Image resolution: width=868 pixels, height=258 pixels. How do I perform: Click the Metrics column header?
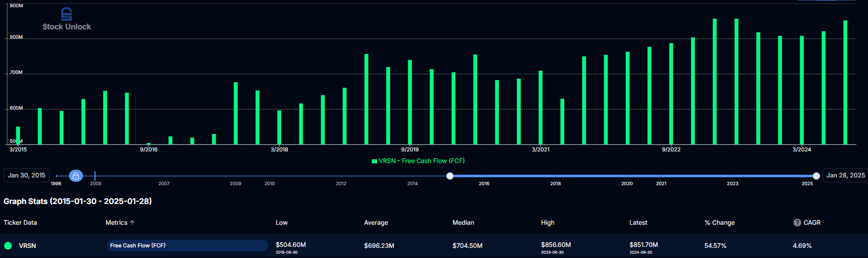[x=116, y=223]
